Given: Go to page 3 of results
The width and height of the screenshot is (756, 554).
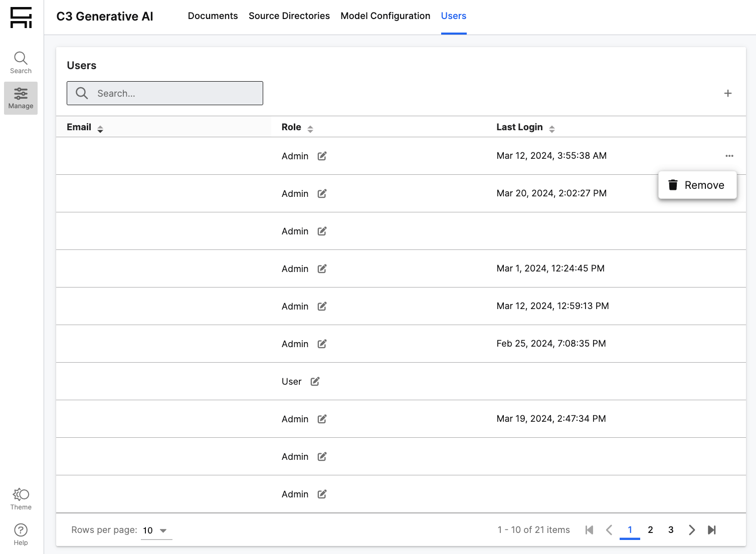Looking at the screenshot, I should 670,530.
